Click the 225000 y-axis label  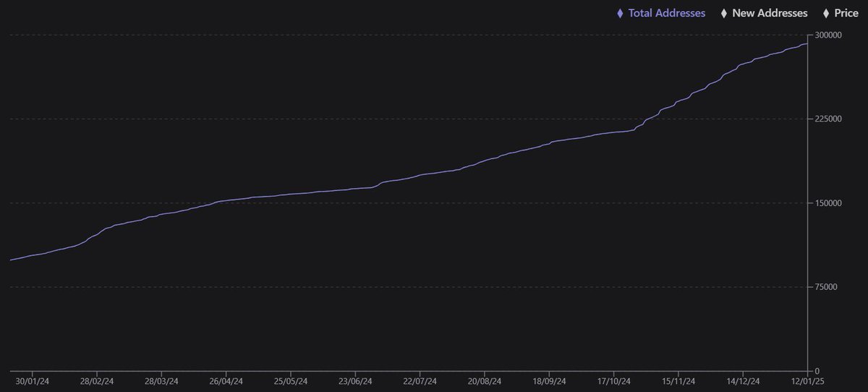[827, 119]
